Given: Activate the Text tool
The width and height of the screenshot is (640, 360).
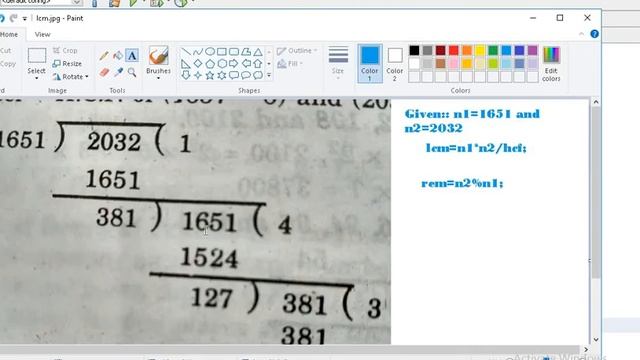Looking at the screenshot, I should coord(132,56).
